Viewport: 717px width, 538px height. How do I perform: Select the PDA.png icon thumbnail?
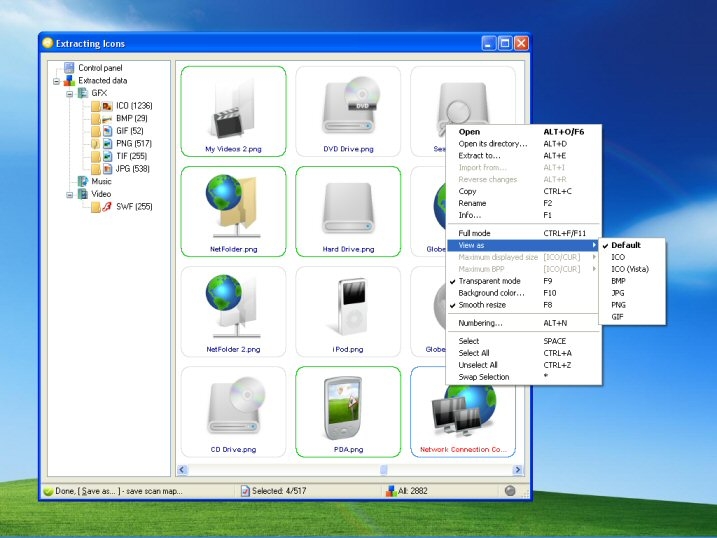tap(348, 404)
